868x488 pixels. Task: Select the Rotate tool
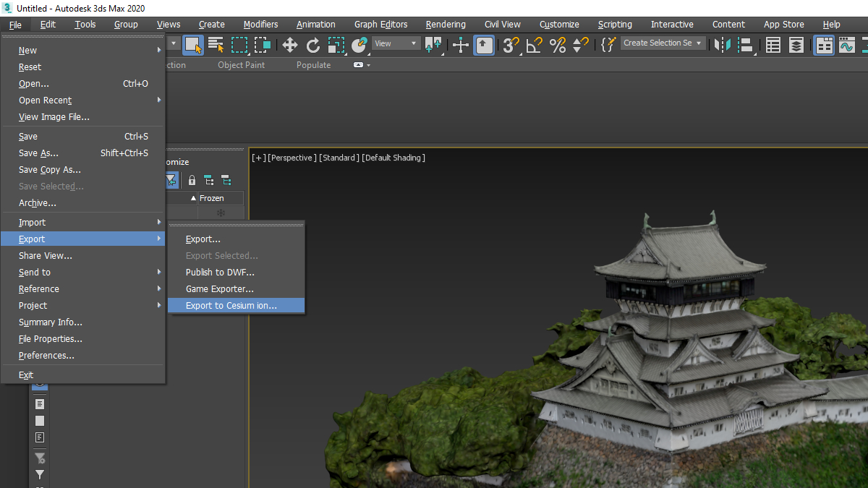coord(313,46)
